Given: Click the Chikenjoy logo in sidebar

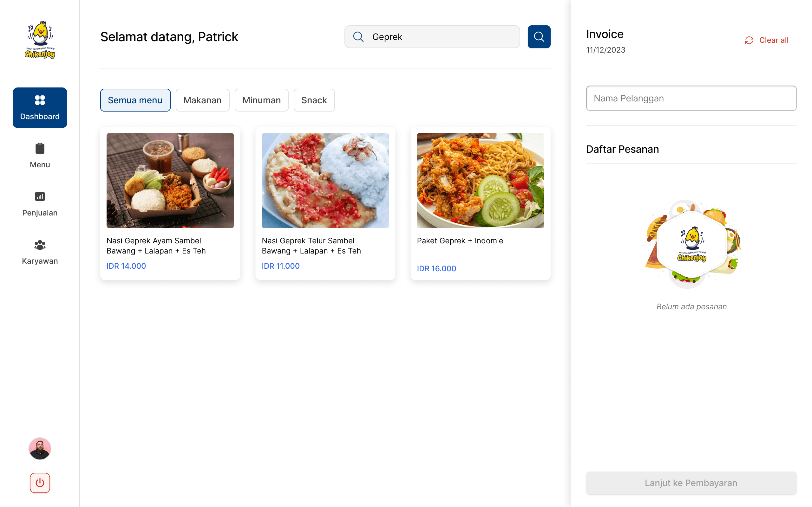Looking at the screenshot, I should [40, 40].
